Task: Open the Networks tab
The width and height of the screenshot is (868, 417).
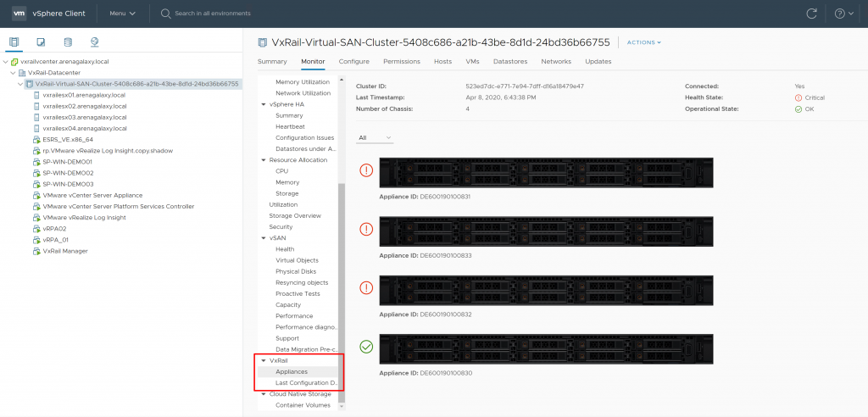Action: tap(556, 62)
